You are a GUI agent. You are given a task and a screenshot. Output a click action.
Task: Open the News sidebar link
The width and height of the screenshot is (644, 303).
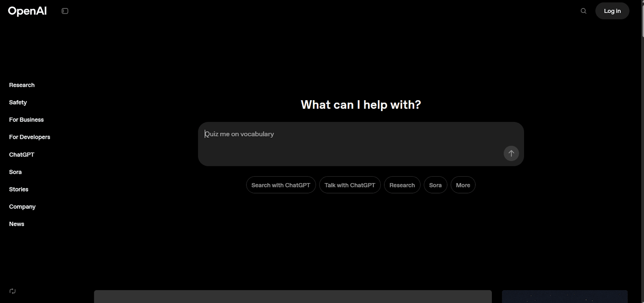tap(17, 224)
